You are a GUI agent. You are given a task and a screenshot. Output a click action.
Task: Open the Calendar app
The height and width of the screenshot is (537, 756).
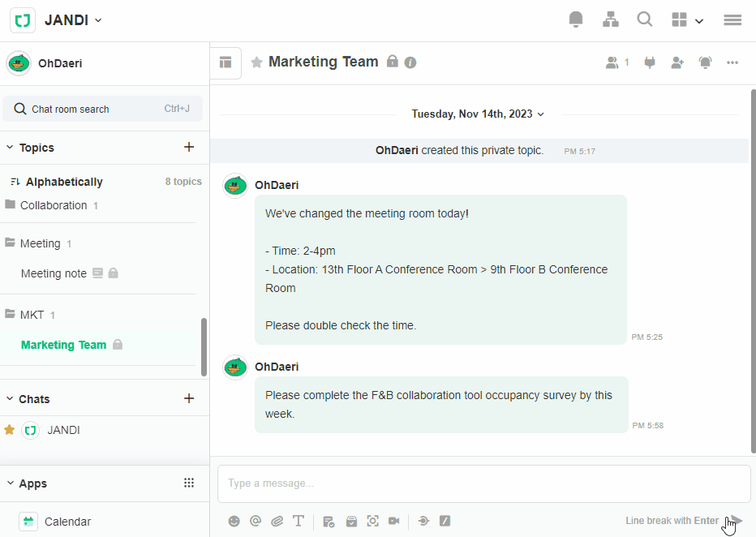pos(67,522)
